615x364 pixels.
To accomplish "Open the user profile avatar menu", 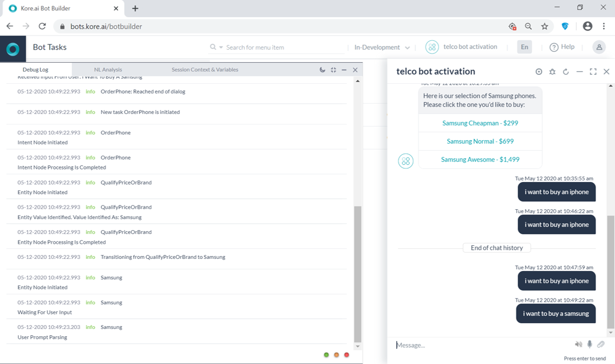I will [x=599, y=47].
